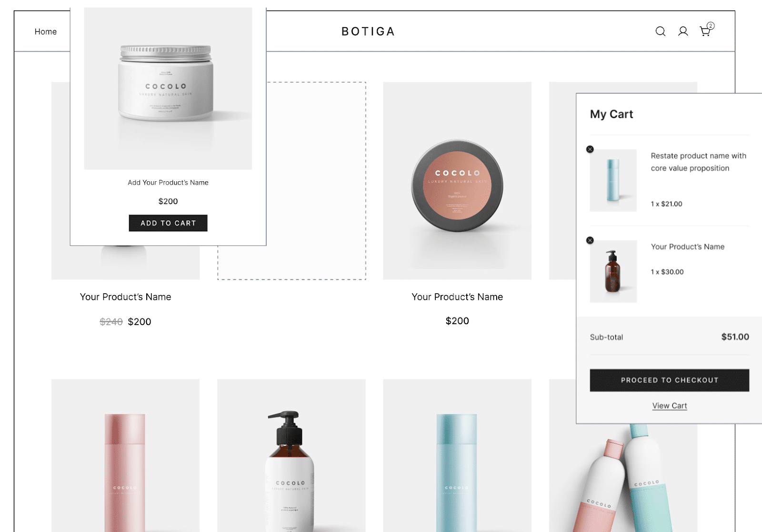Open the white Cocolo jar product image
762x532 pixels.
coord(168,89)
